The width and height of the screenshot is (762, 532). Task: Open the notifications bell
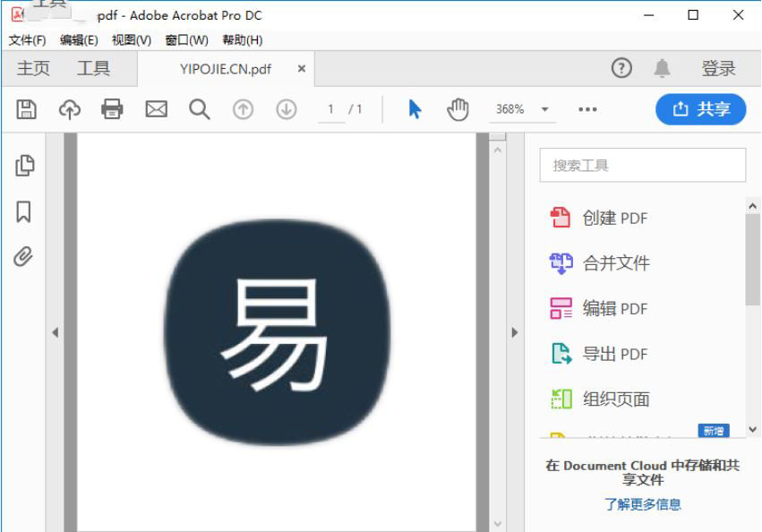(662, 68)
